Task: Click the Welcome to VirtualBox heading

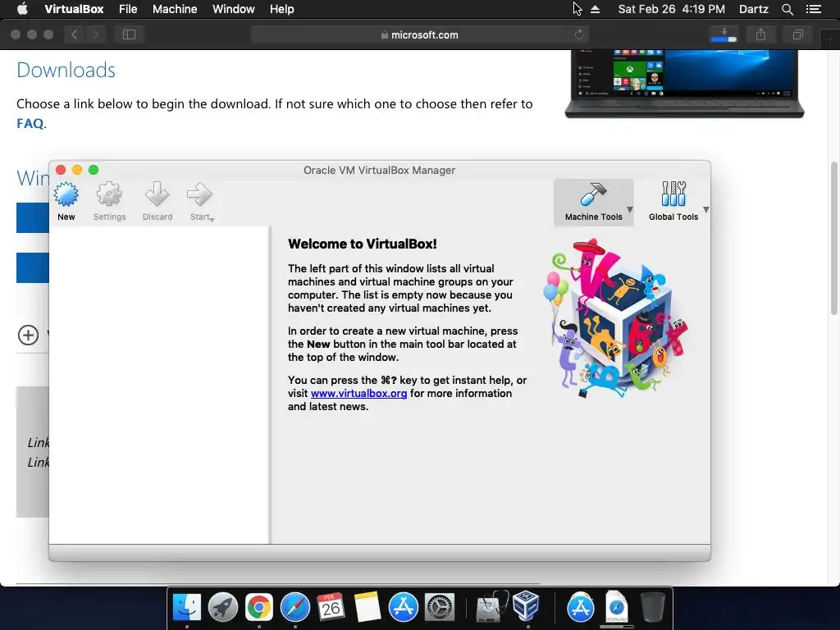Action: point(362,244)
